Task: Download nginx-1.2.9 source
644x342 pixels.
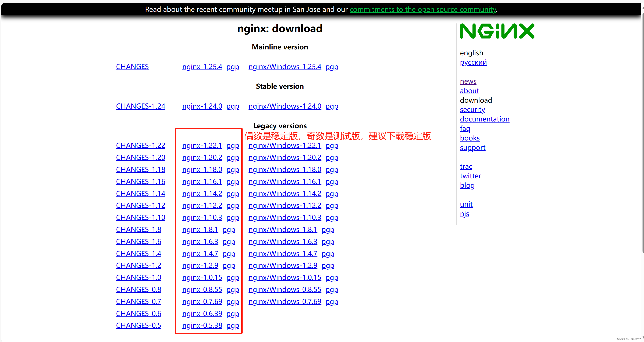Action: click(x=200, y=265)
